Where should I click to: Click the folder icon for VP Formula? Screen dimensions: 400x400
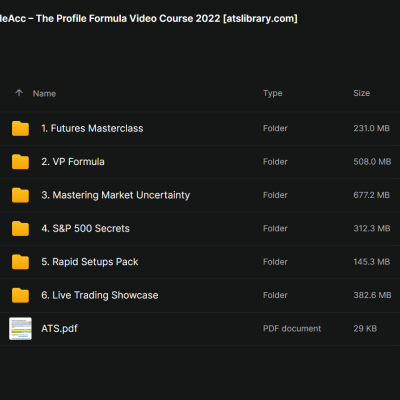pos(20,162)
